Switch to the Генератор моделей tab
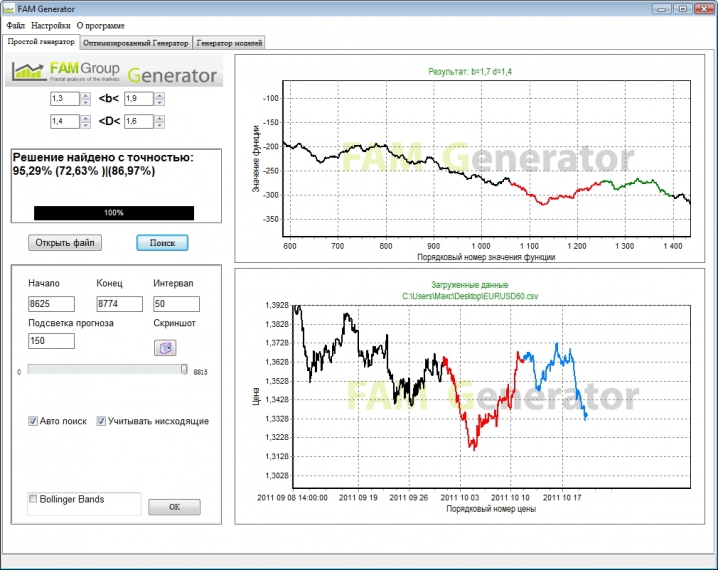 [x=229, y=43]
